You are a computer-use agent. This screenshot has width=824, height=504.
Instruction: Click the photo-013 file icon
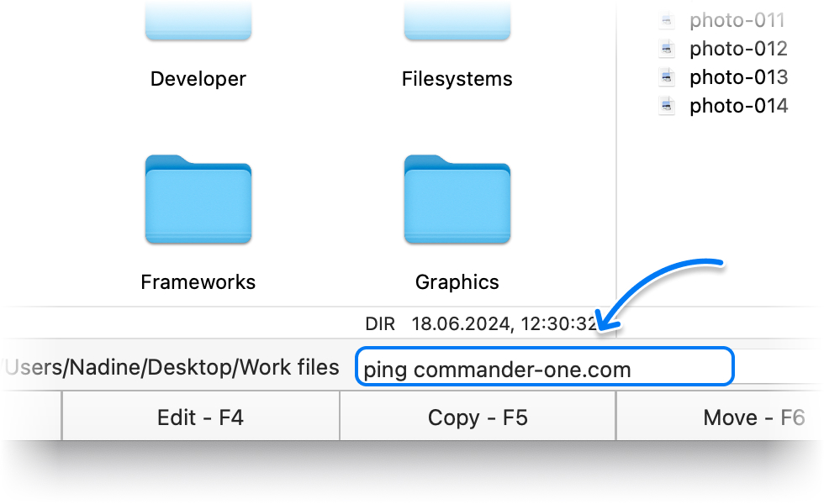tap(667, 77)
